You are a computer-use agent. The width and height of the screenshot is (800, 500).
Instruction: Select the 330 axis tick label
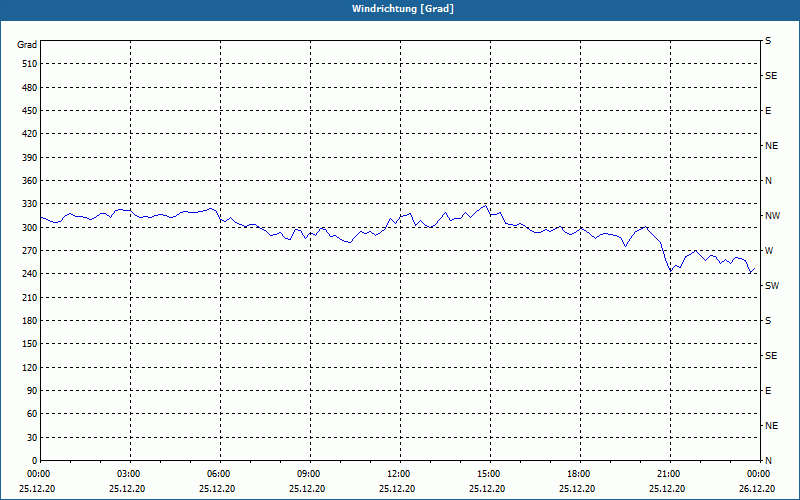pos(30,204)
